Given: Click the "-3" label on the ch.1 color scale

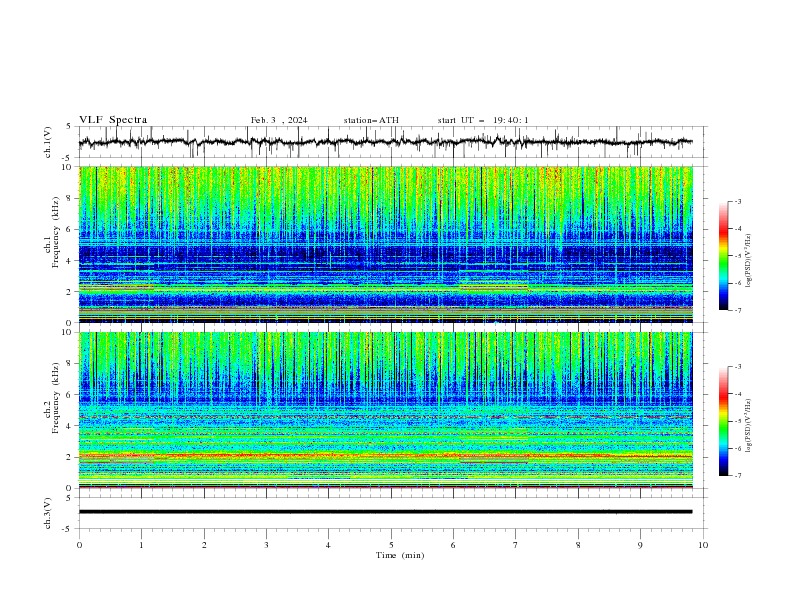Looking at the screenshot, I should tap(738, 201).
